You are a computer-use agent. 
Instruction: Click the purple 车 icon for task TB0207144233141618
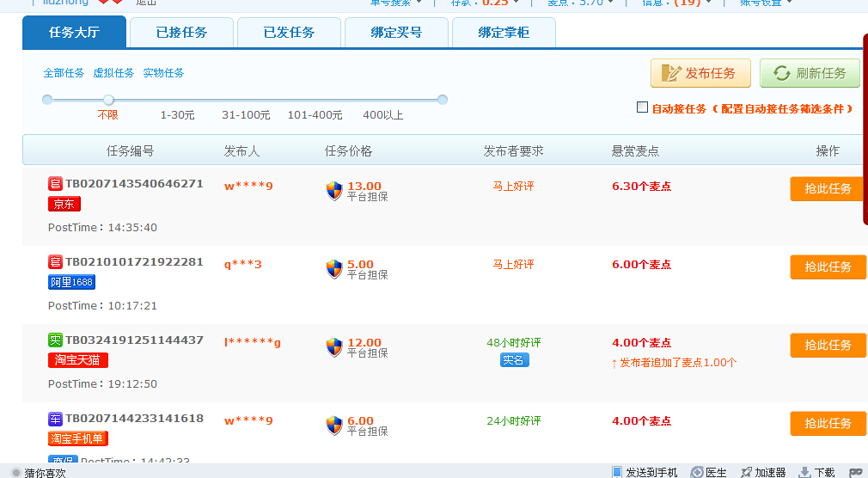click(55, 419)
